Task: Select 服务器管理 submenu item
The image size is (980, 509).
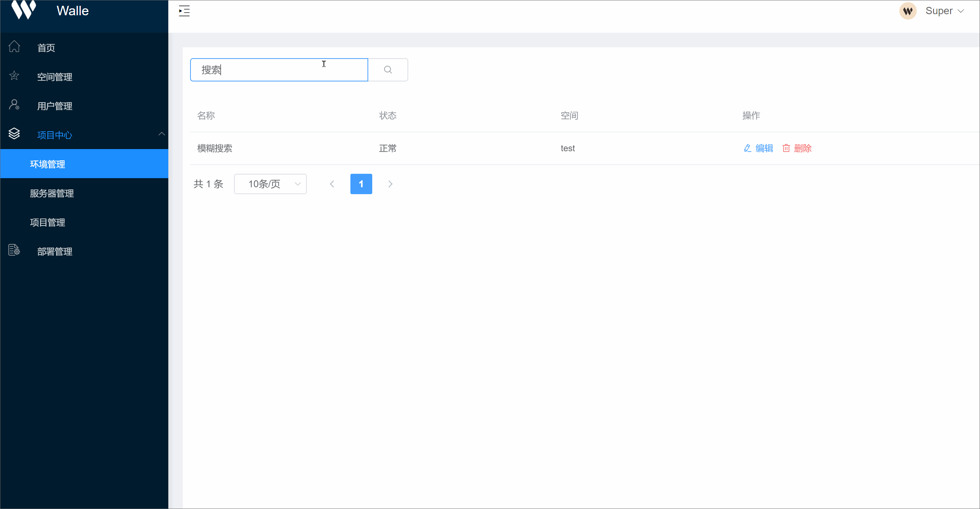Action: (x=84, y=193)
